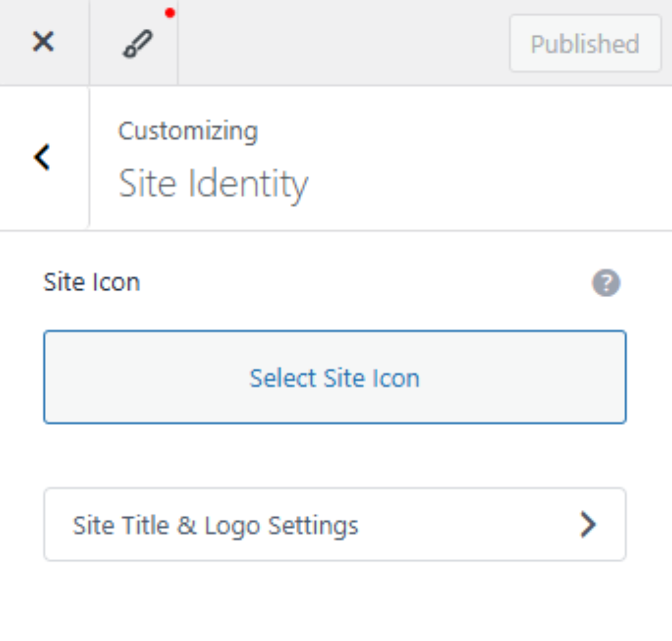672x641 pixels.
Task: Click the red notification dot on the paintbrush
Action: click(170, 13)
